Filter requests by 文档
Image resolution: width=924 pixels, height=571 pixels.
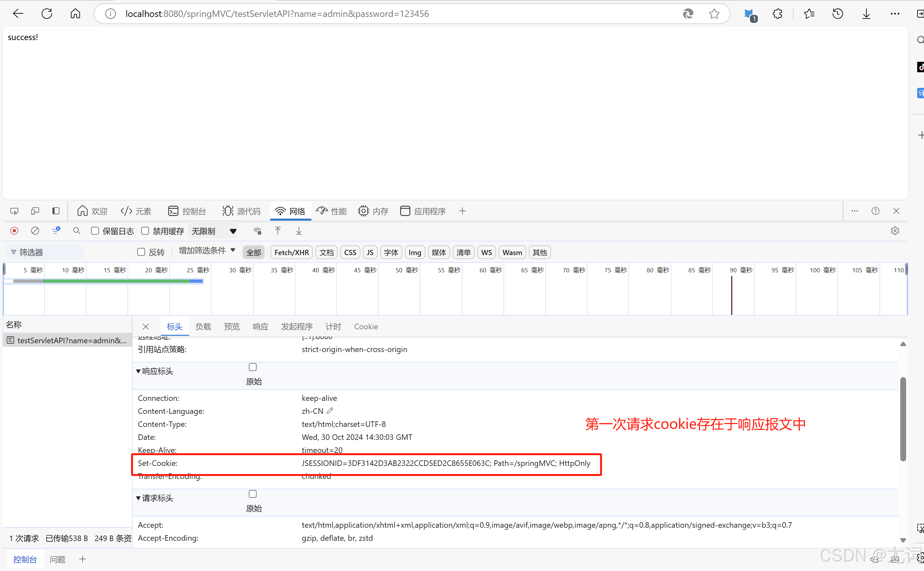tap(327, 252)
